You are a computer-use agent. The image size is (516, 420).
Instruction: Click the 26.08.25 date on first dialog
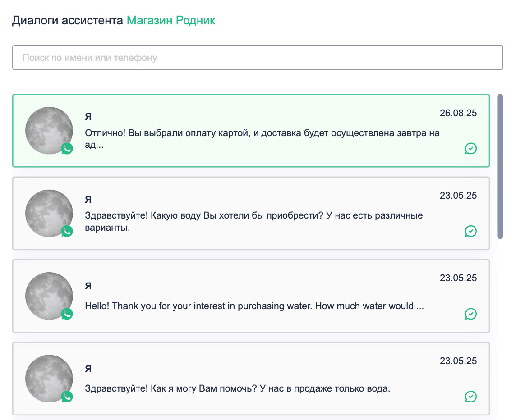tap(458, 113)
